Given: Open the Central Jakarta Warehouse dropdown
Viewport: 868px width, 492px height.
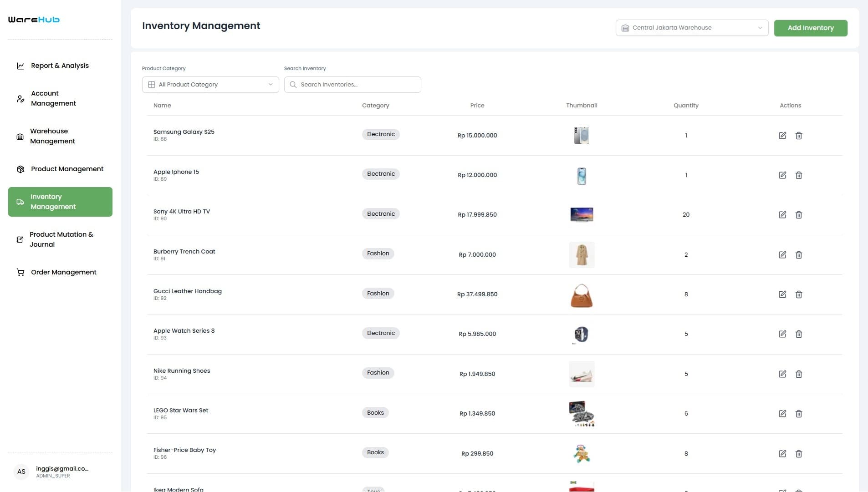Looking at the screenshot, I should (691, 27).
